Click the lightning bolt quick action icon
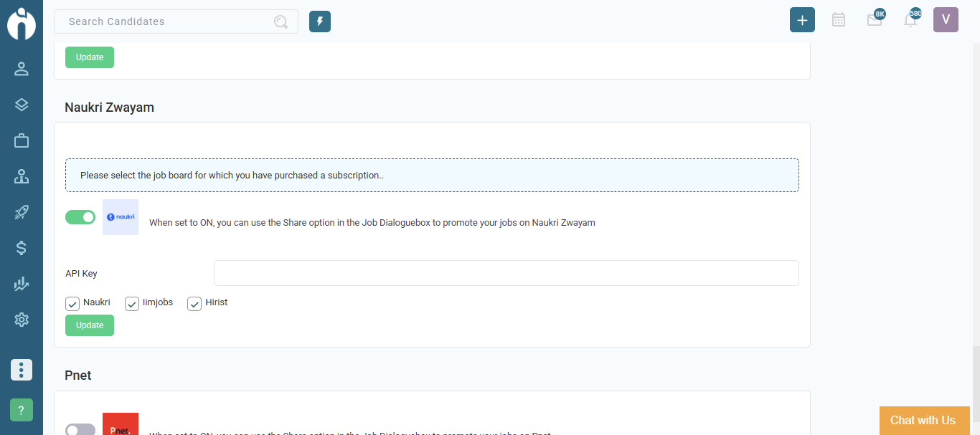 coord(320,21)
